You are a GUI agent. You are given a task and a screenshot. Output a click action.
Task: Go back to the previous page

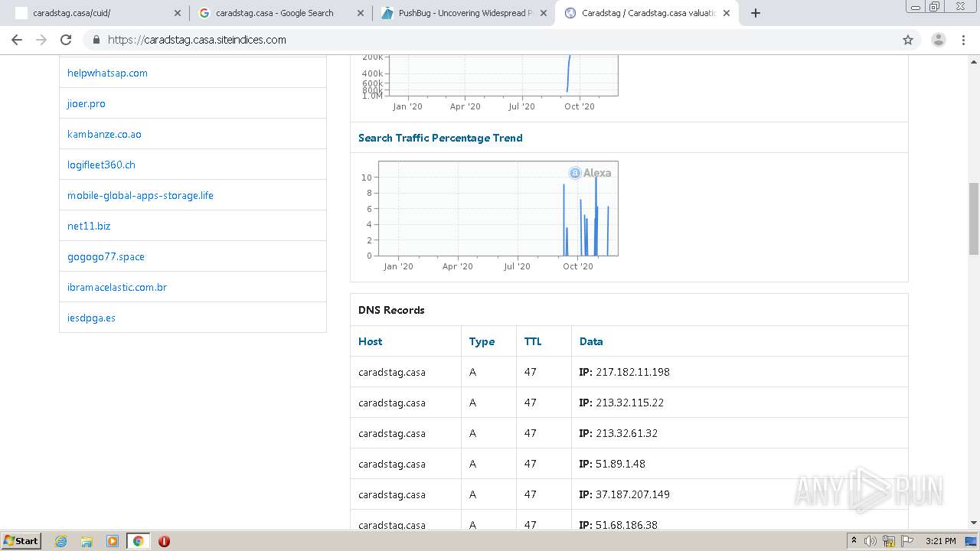point(17,40)
